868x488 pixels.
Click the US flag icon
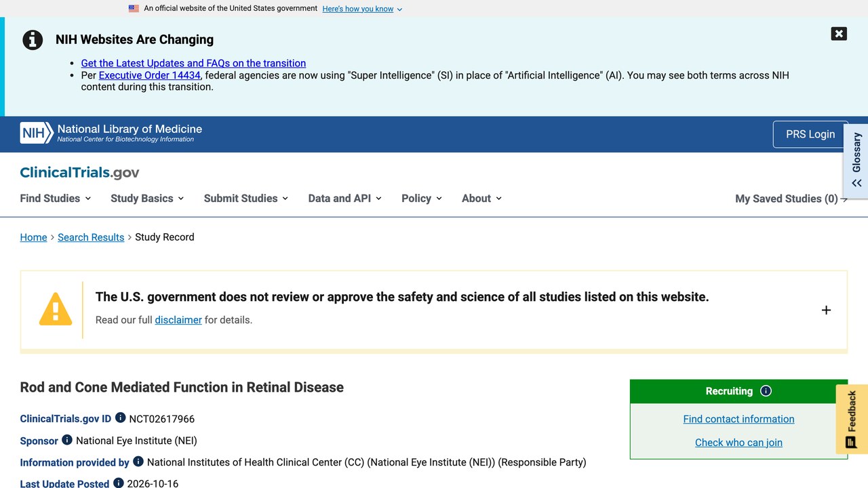coord(134,9)
